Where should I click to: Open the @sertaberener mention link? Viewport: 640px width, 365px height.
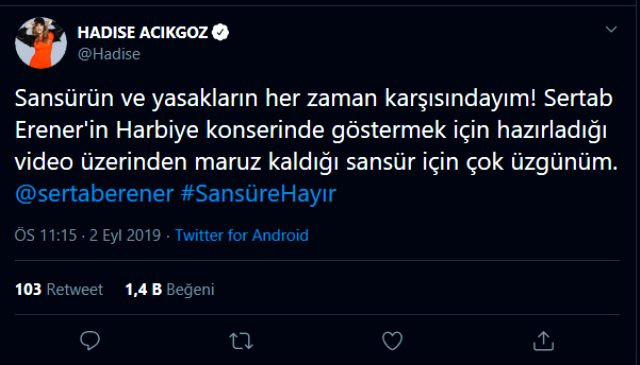[94, 194]
